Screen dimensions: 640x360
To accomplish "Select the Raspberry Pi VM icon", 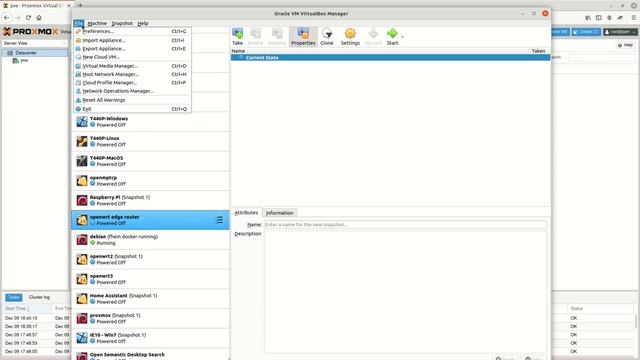I will pos(82,200).
